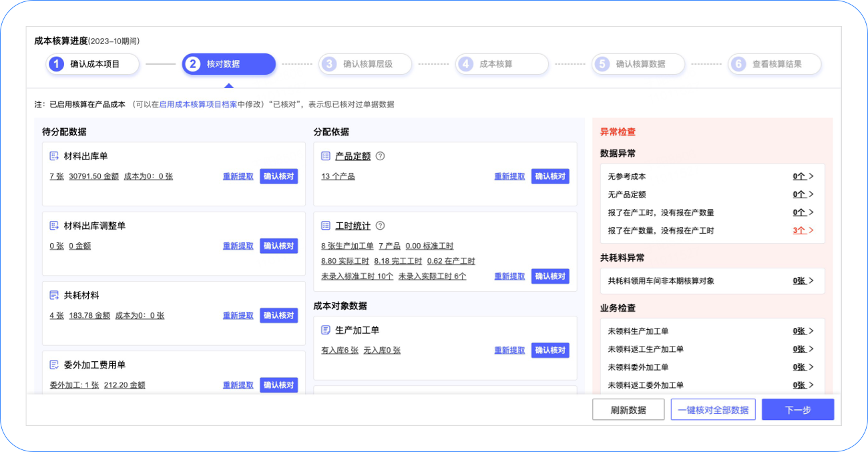Click the 工时统计 list icon
The width and height of the screenshot is (868, 452).
coord(325,226)
